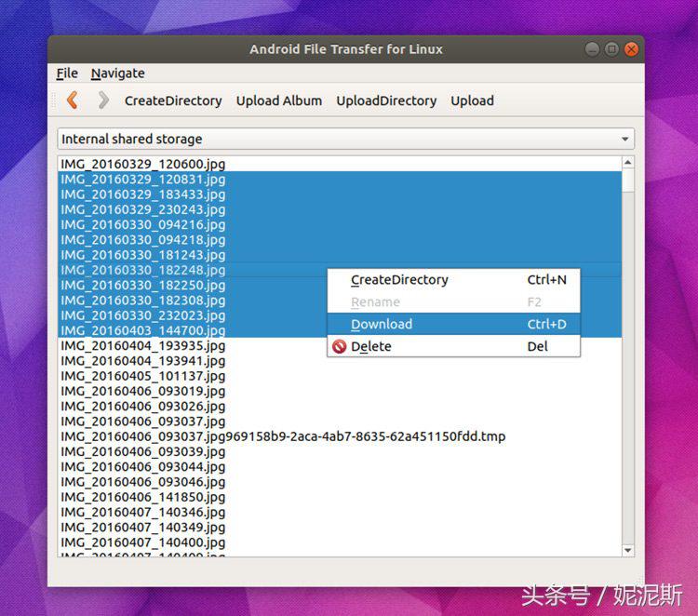
Task: Minimize the Android File Transfer window
Action: click(592, 49)
